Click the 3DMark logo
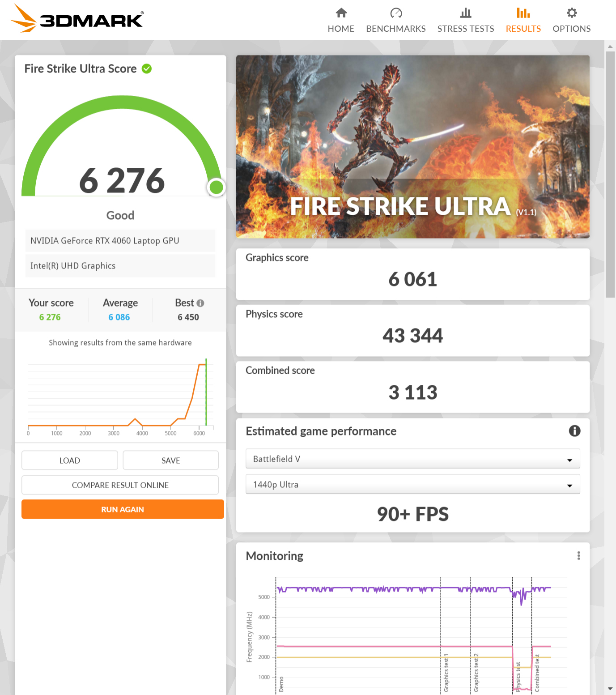This screenshot has height=695, width=616. click(x=77, y=19)
